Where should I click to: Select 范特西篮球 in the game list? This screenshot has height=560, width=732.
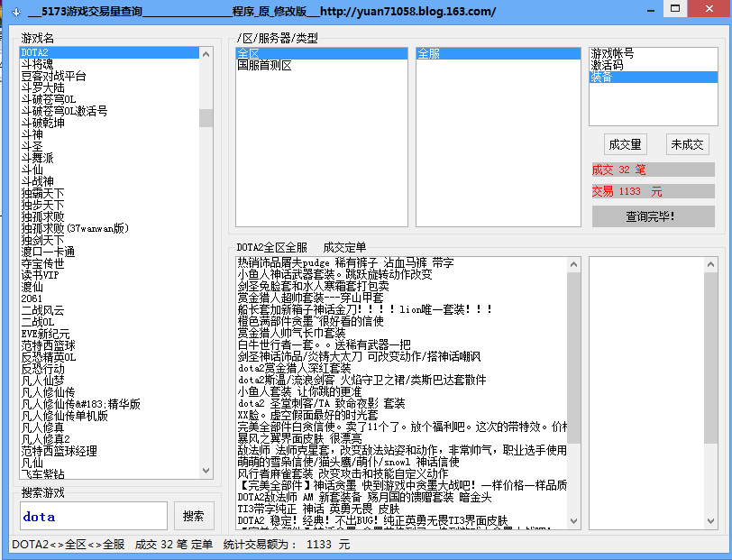point(109,345)
